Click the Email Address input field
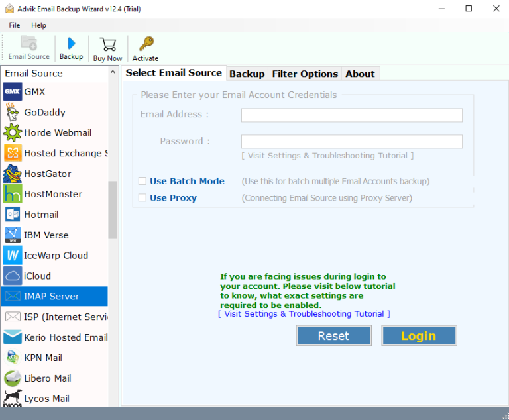 351,115
